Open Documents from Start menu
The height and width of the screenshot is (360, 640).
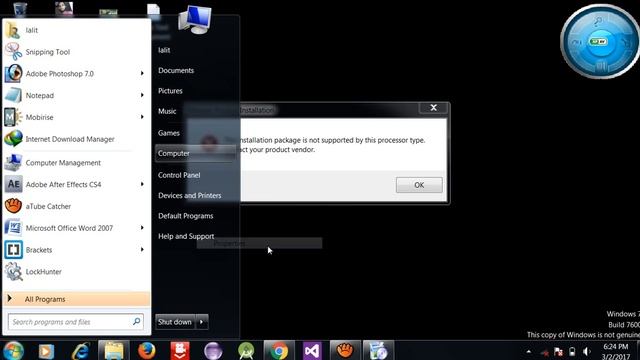[x=176, y=70]
